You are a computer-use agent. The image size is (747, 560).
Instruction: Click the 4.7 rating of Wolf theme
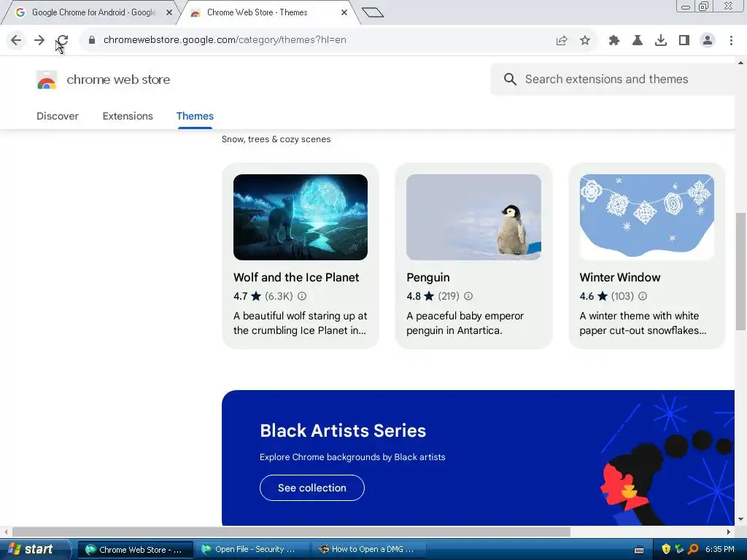(240, 296)
